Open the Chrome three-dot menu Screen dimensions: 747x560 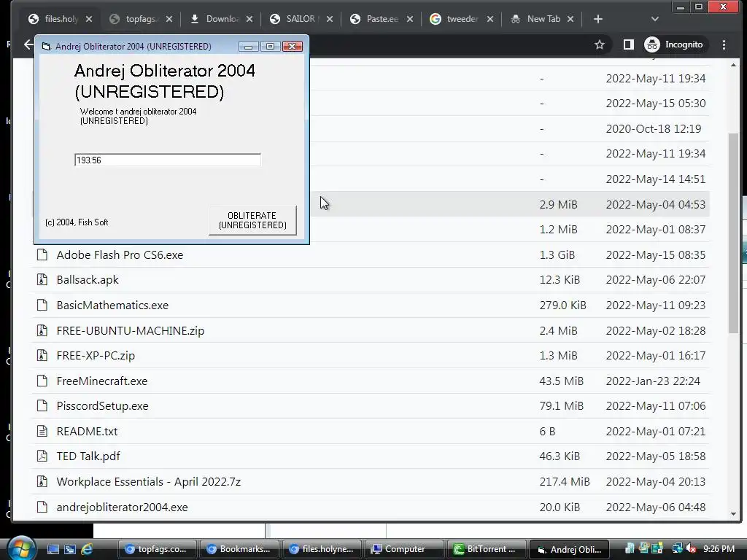tap(724, 44)
